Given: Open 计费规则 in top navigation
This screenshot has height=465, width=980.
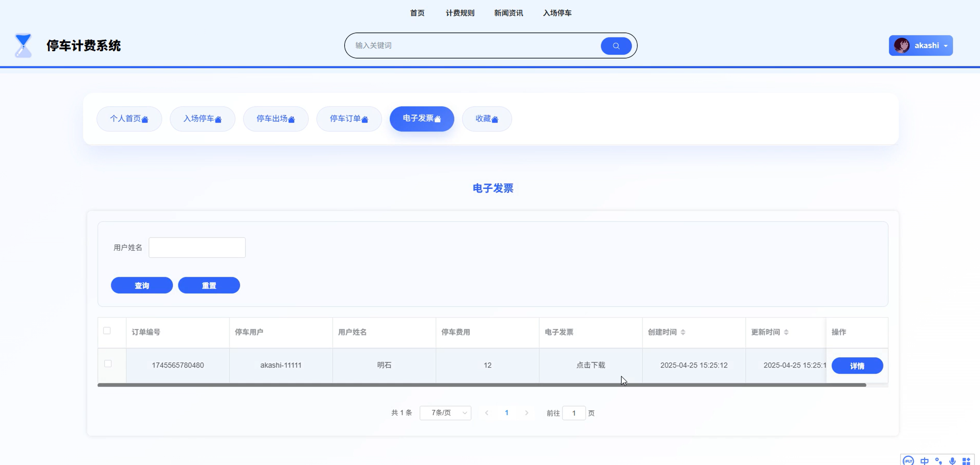Looking at the screenshot, I should (x=460, y=13).
